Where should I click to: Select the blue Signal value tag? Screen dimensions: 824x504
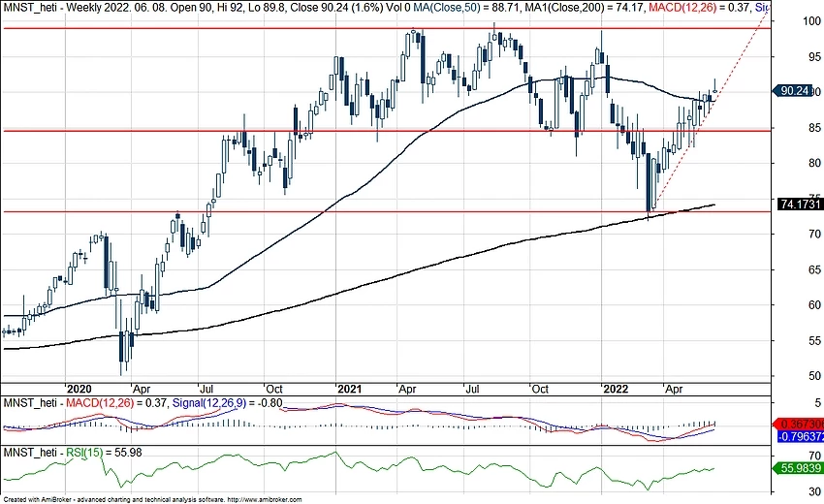coord(799,435)
